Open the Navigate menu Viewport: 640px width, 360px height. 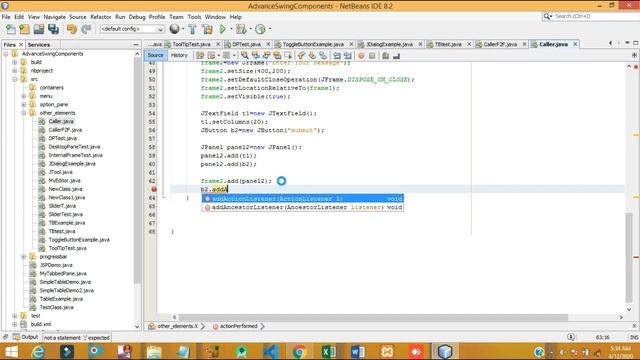click(54, 17)
